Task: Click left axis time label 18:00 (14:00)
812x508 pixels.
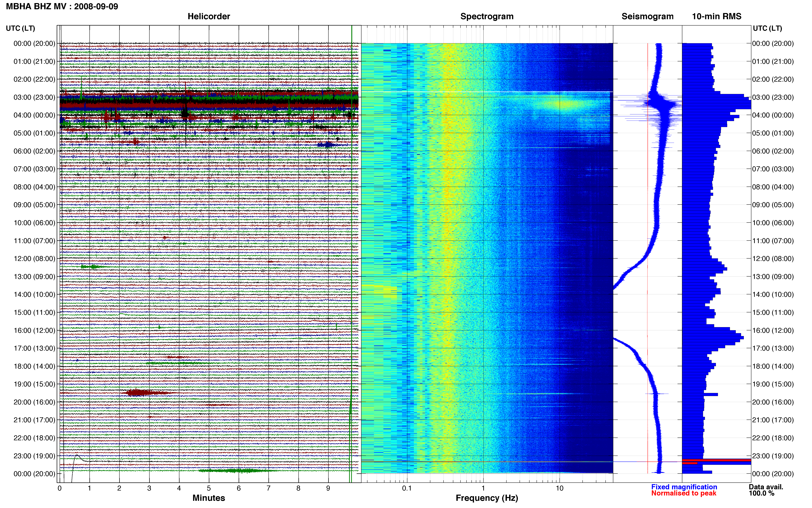Action: tap(35, 366)
